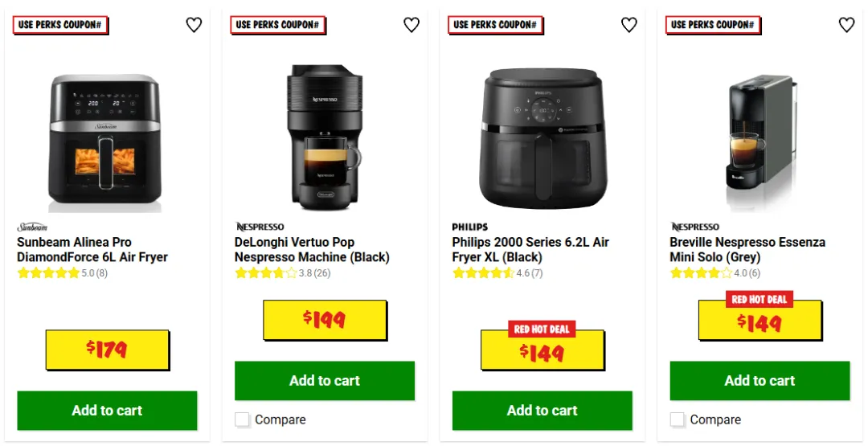Image resolution: width=868 pixels, height=446 pixels.
Task: Add DeLonghi Vertuo Pop to cart
Action: 325,381
